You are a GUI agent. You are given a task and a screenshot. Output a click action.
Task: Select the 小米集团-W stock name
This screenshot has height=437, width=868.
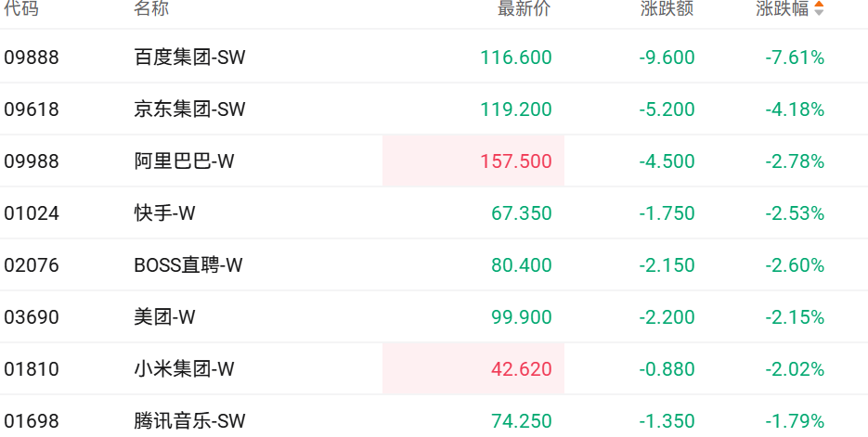184,369
